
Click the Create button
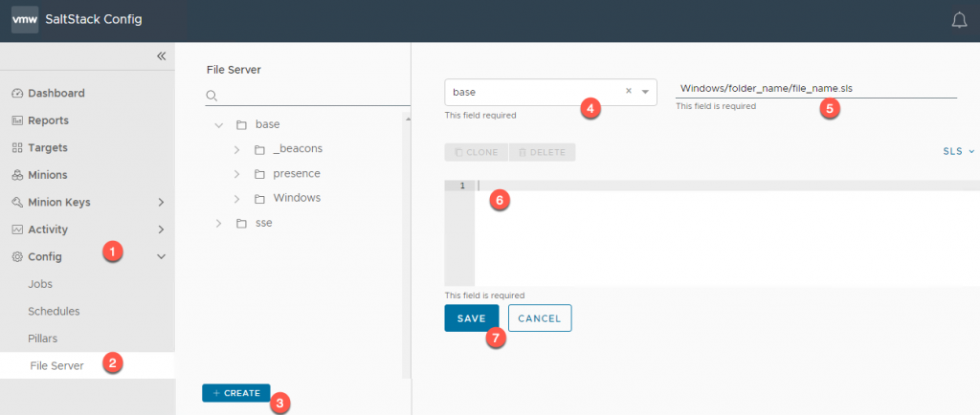coord(236,393)
